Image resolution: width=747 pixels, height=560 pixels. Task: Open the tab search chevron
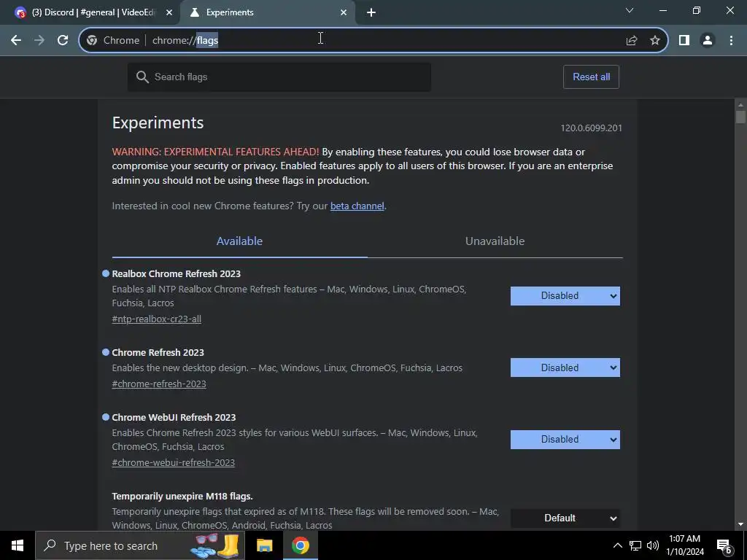click(x=630, y=10)
